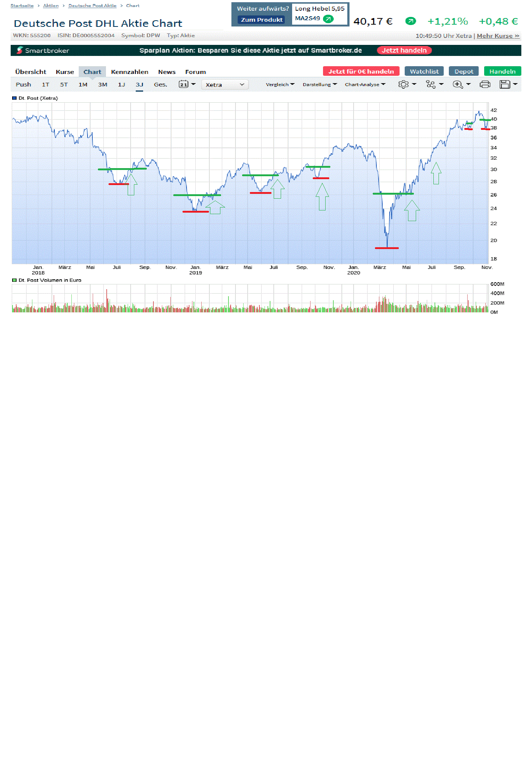Select the 1M time range
Viewport: 532px width, 759px height.
(83, 84)
